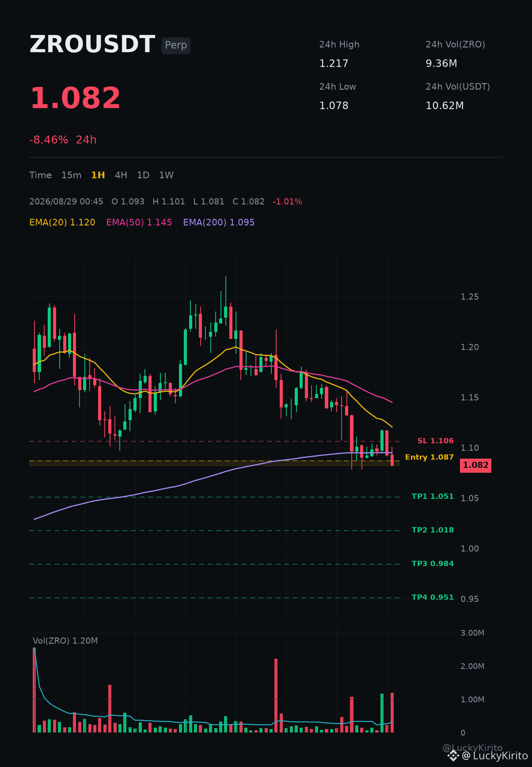Click the candle change -1.01%

pyautogui.click(x=288, y=202)
